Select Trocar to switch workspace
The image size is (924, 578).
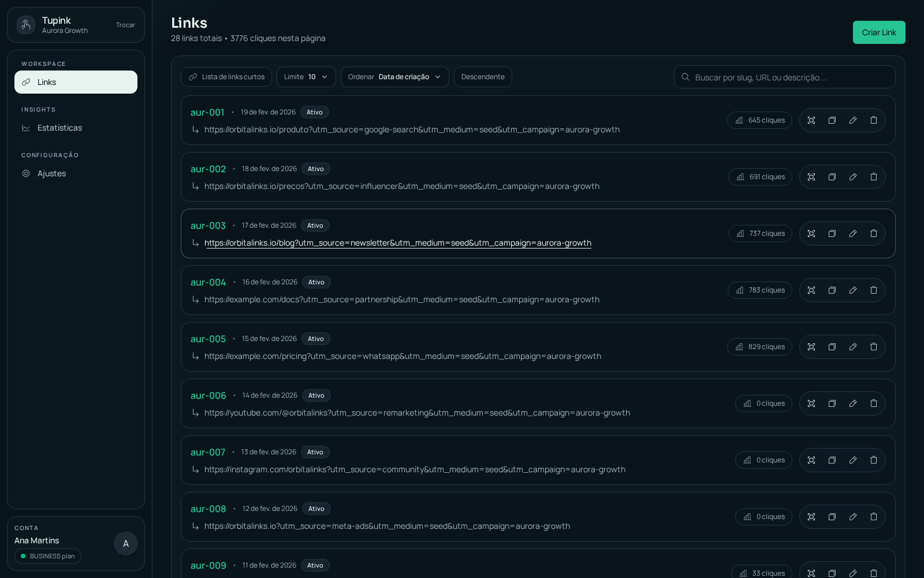point(125,25)
